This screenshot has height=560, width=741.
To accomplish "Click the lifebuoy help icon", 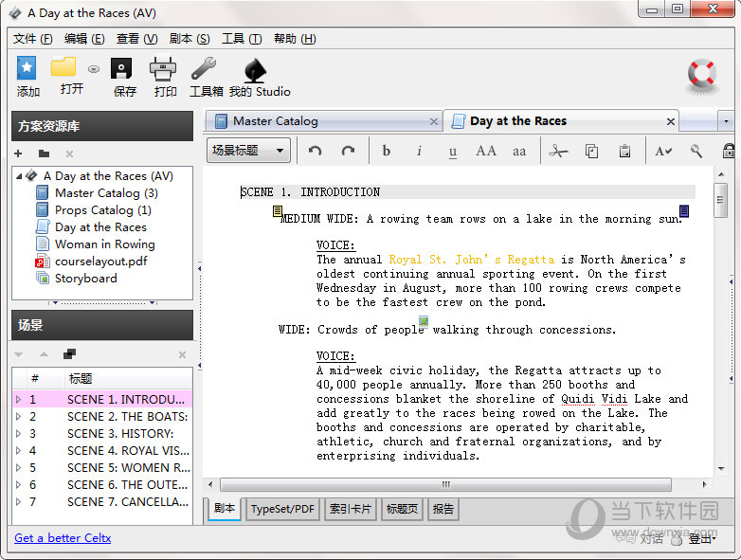I will point(702,75).
